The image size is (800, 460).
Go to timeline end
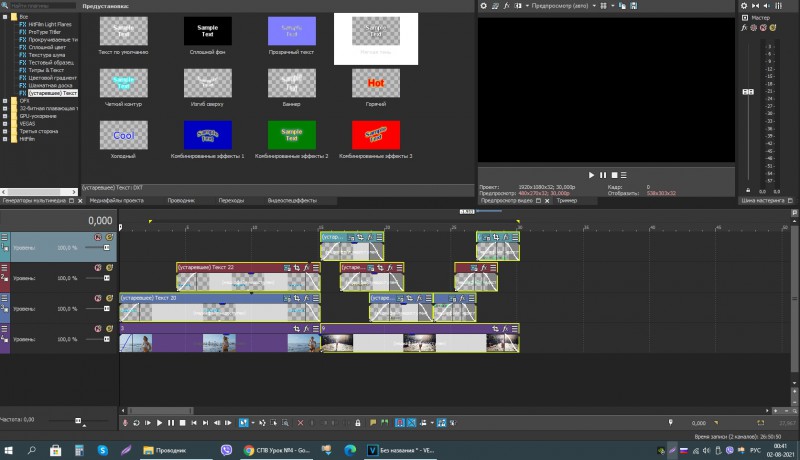[x=205, y=423]
